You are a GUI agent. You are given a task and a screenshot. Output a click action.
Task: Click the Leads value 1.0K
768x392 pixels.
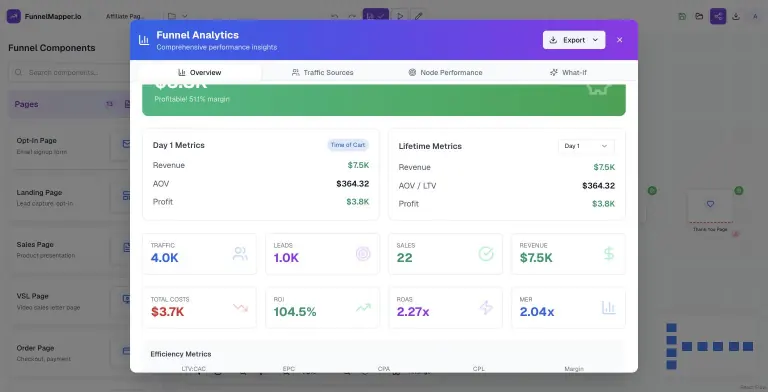(x=286, y=258)
